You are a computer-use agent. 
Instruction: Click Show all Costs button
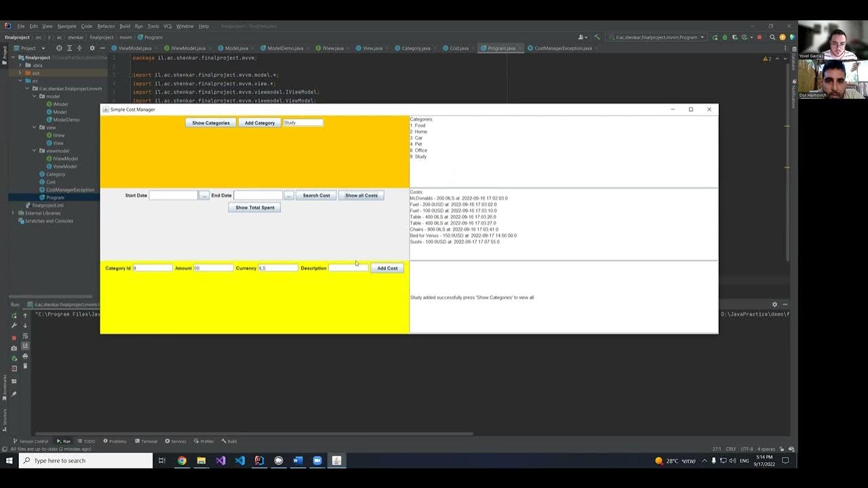pos(361,195)
